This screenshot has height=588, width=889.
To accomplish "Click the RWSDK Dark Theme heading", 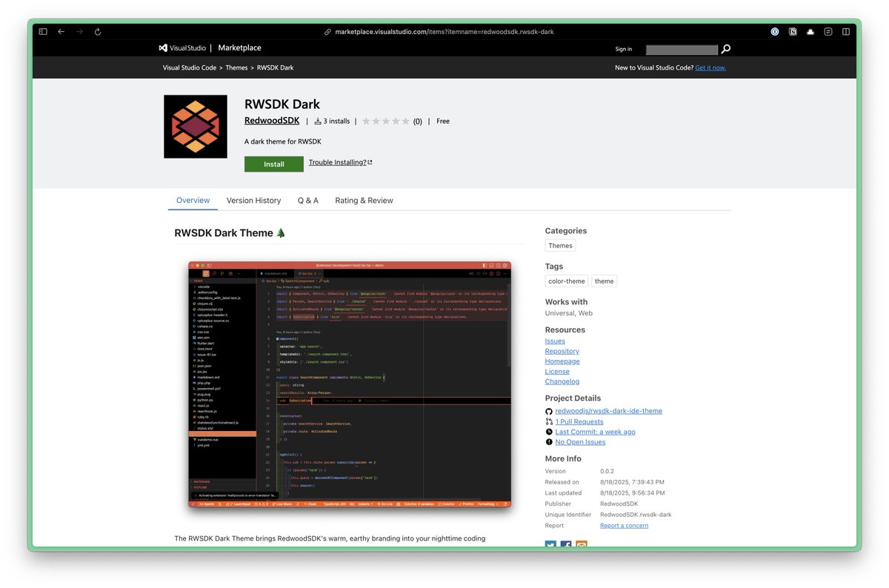I will [230, 233].
